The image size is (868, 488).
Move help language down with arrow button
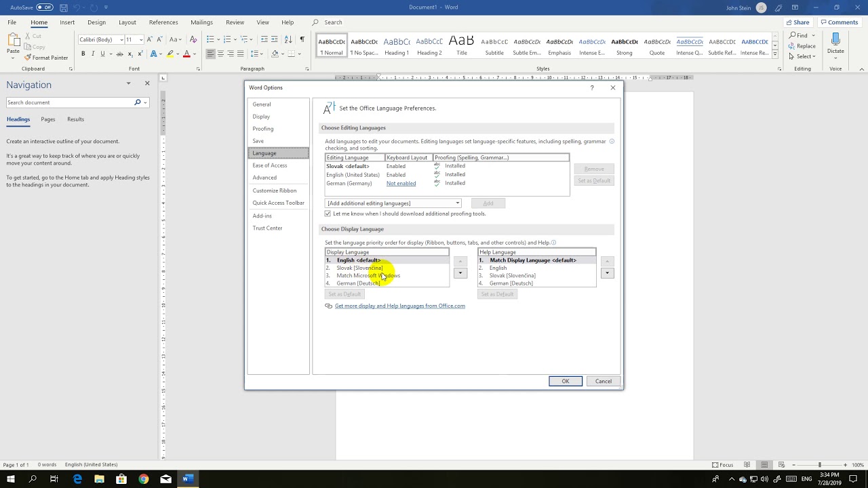click(x=607, y=273)
